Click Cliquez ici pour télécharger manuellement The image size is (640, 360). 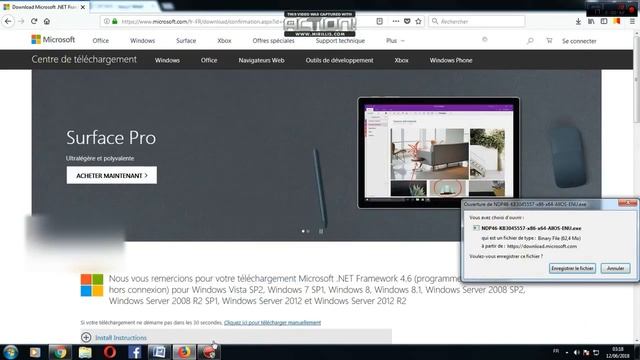click(272, 322)
